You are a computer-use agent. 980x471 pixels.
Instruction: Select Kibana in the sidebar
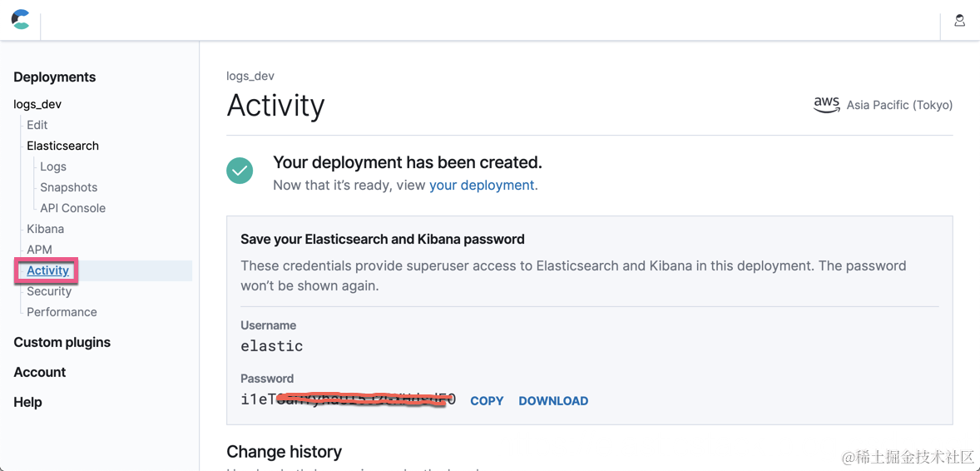pos(45,229)
